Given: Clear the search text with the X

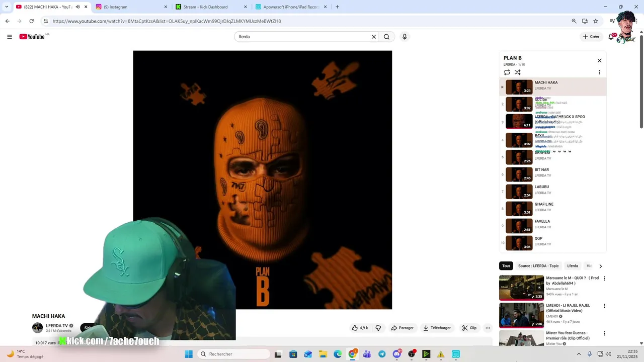Looking at the screenshot, I should (374, 37).
